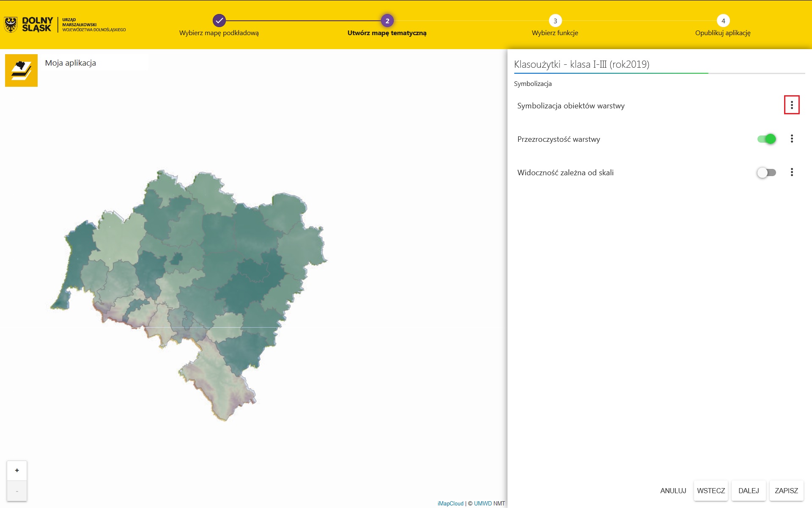Click the map zoom out minus button
Viewport: 812px width, 508px height.
click(17, 491)
